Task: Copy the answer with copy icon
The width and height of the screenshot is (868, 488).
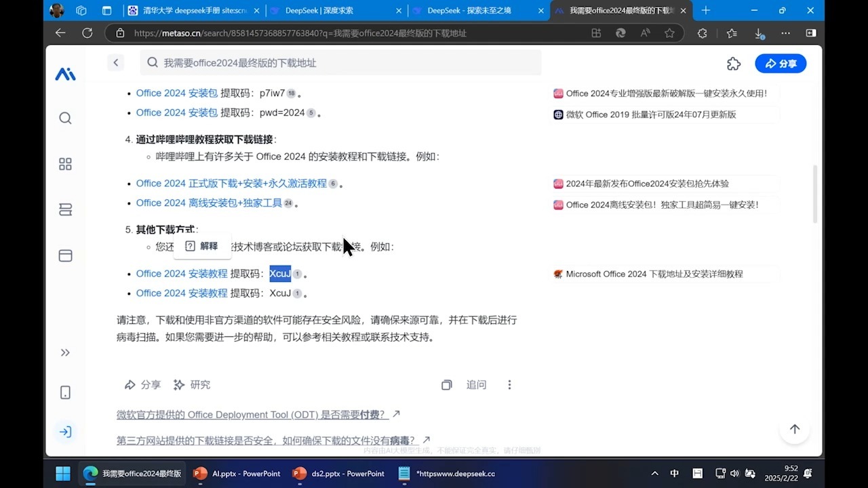Action: click(446, 385)
